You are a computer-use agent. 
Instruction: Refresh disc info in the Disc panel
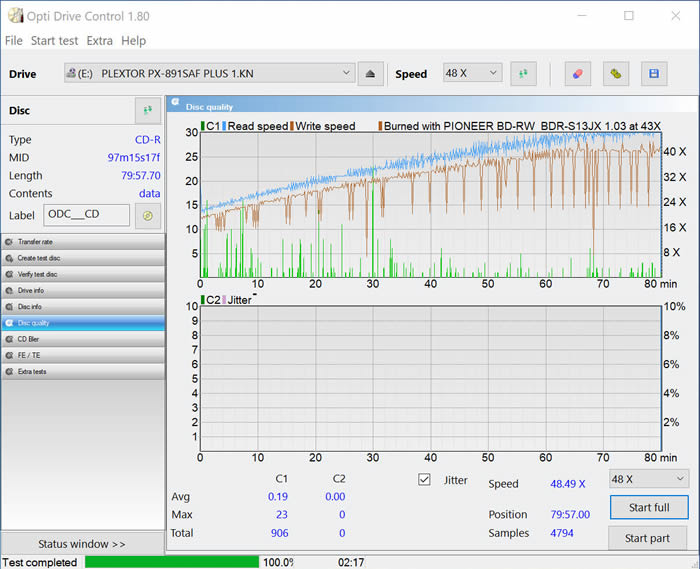(148, 111)
